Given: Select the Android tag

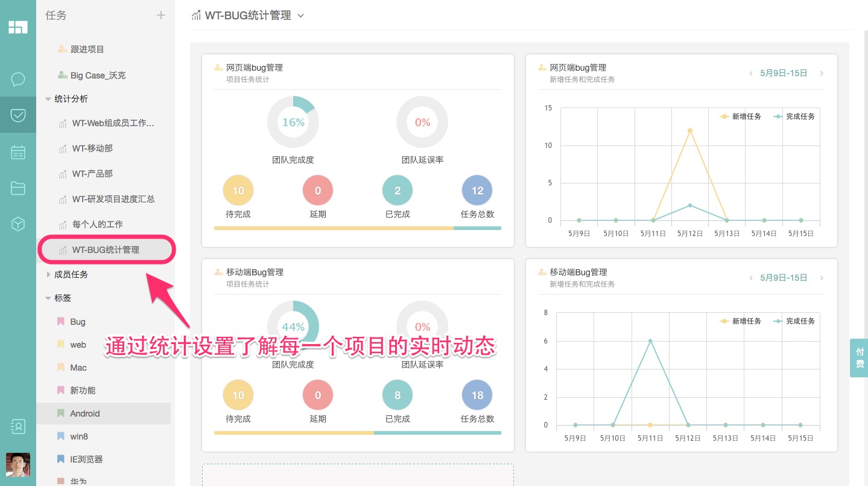Looking at the screenshot, I should (x=104, y=414).
